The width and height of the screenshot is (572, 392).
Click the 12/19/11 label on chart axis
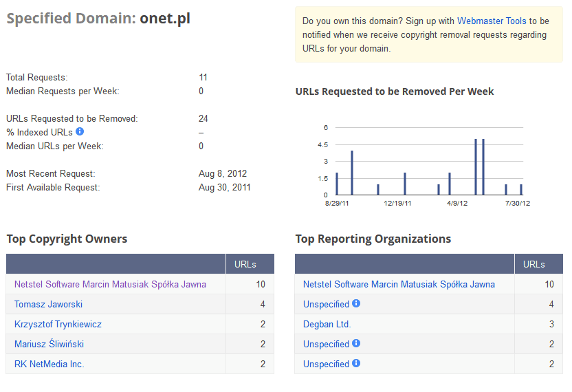coord(397,204)
